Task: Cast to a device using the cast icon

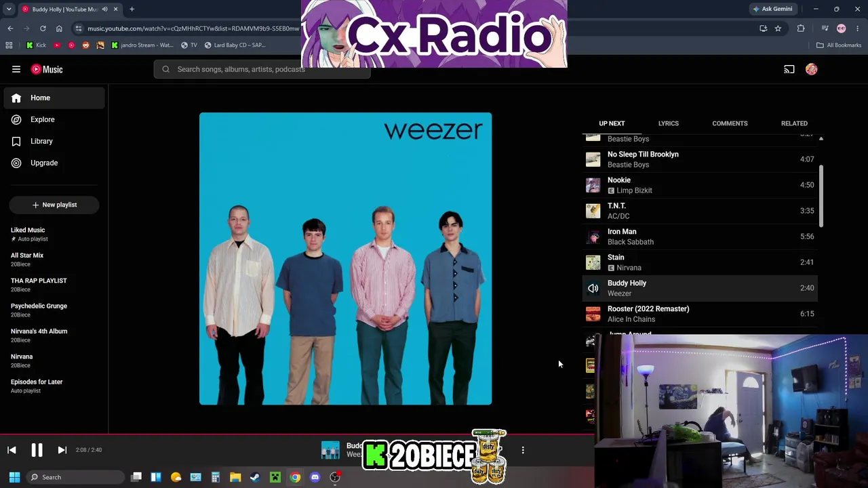Action: 789,69
